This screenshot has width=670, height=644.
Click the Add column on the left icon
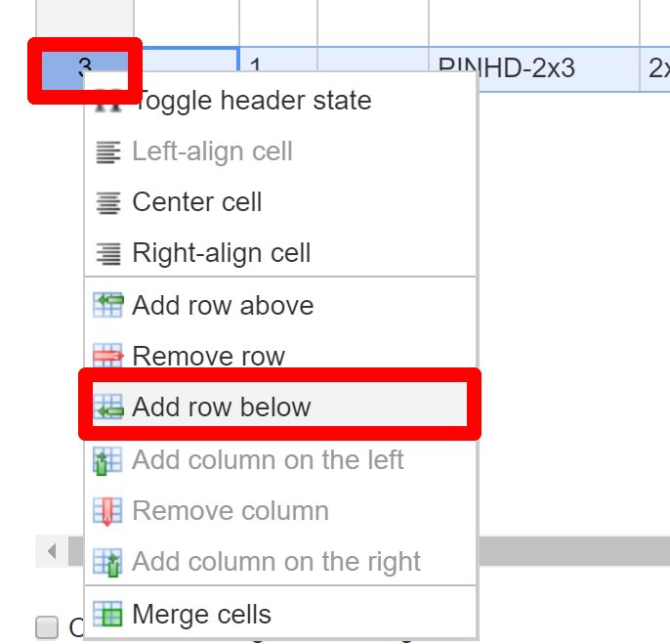tap(107, 460)
